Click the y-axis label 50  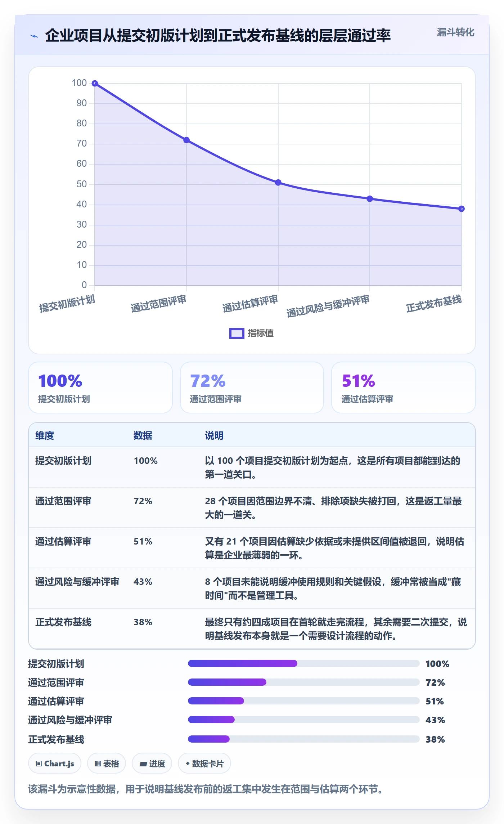82,184
